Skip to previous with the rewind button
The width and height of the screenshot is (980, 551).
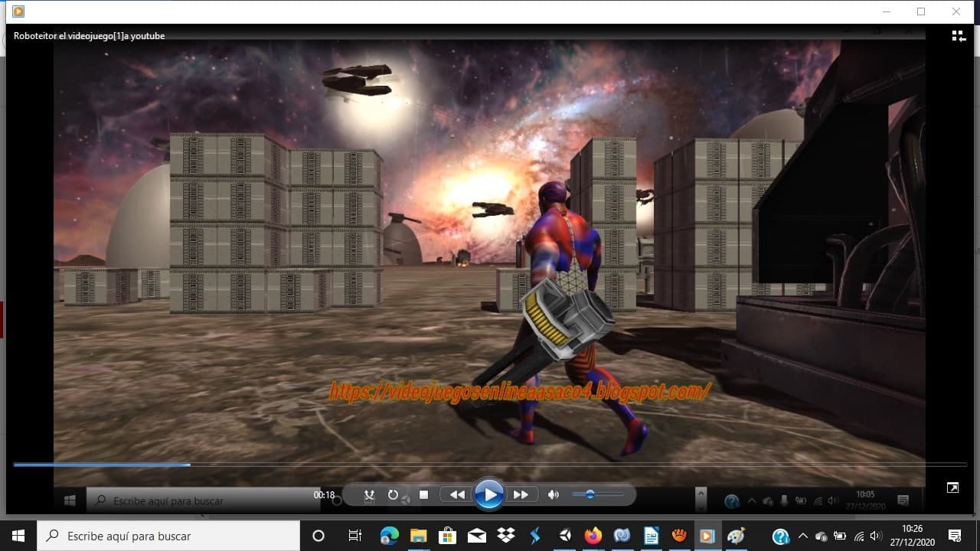(457, 495)
